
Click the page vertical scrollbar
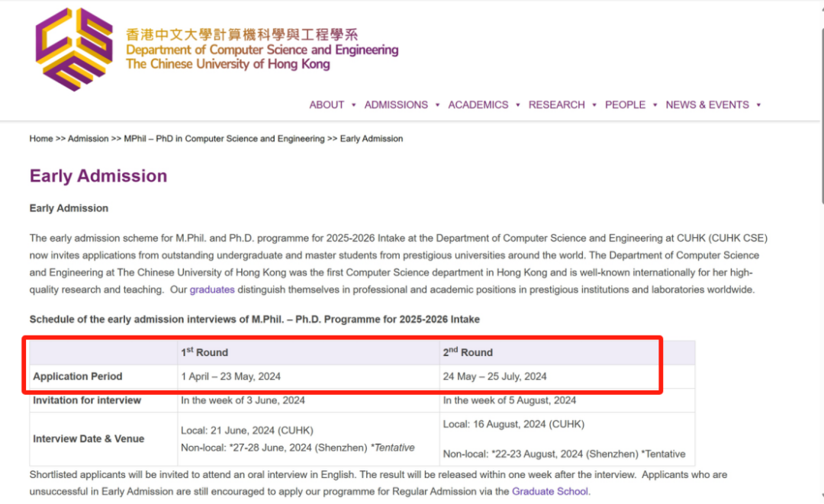(x=822, y=115)
